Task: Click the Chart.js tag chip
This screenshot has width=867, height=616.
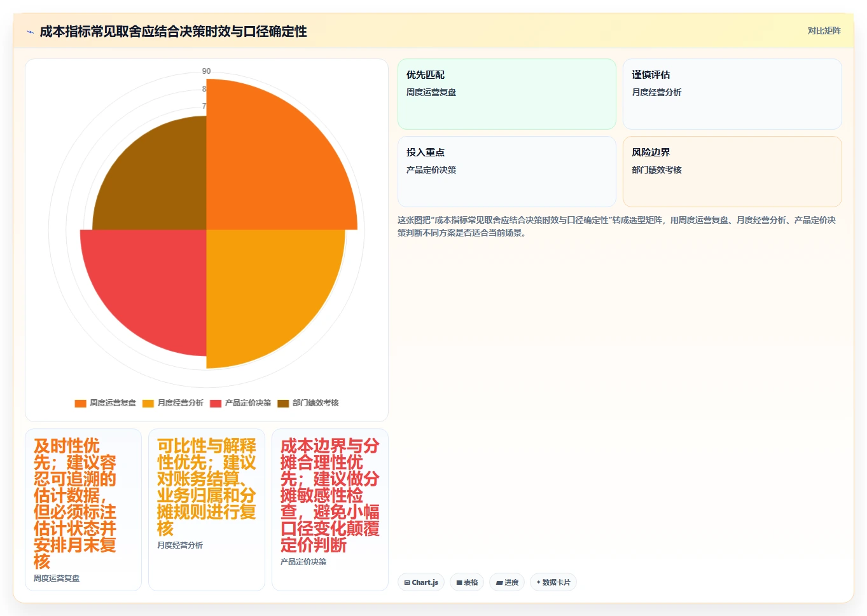Action: [421, 582]
